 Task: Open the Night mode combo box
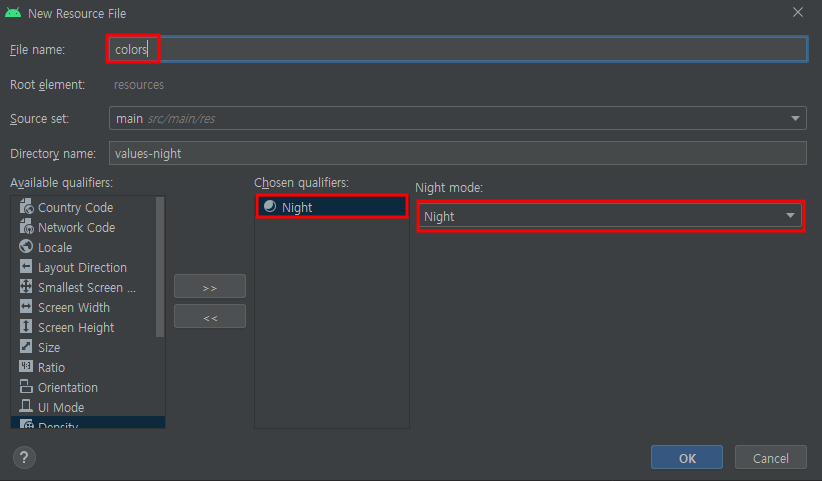point(611,216)
